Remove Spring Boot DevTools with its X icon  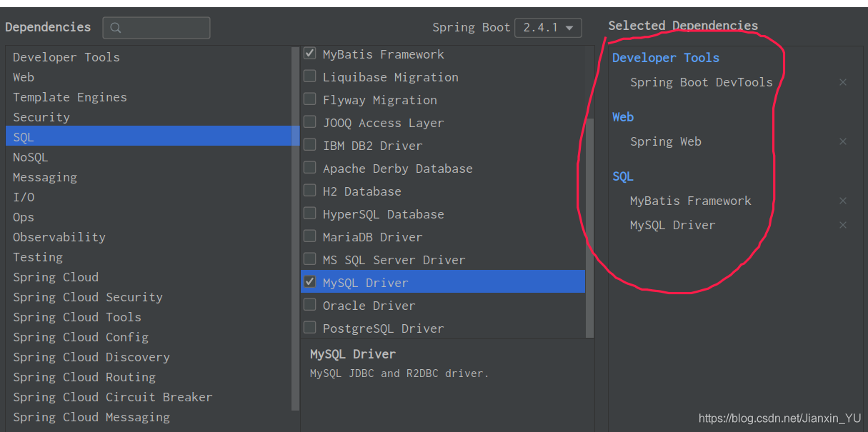coord(843,82)
